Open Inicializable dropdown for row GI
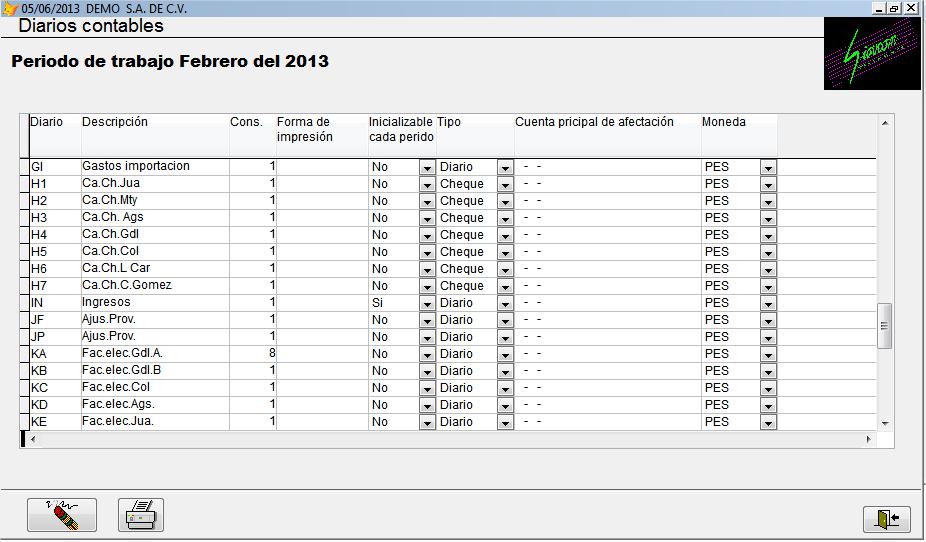The image size is (926, 542). (427, 168)
